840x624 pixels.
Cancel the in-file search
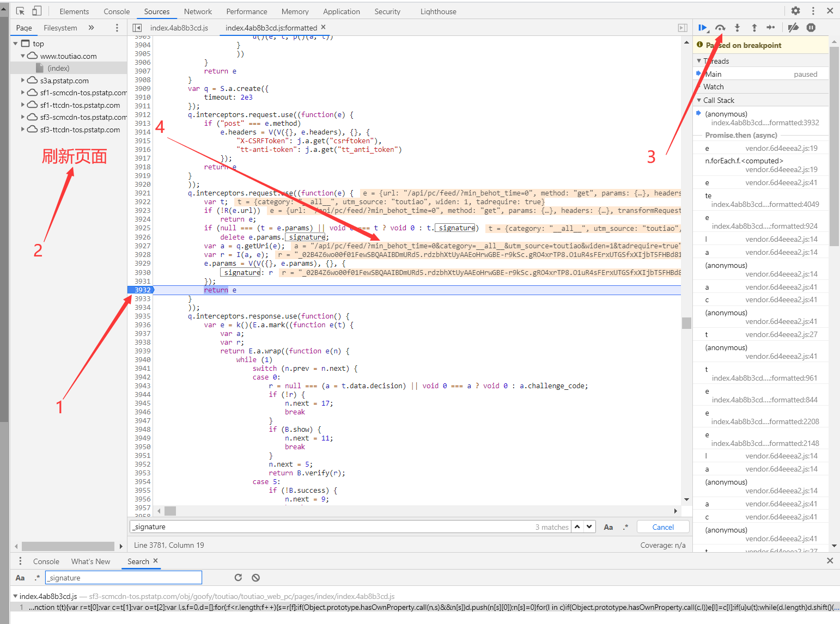[663, 527]
